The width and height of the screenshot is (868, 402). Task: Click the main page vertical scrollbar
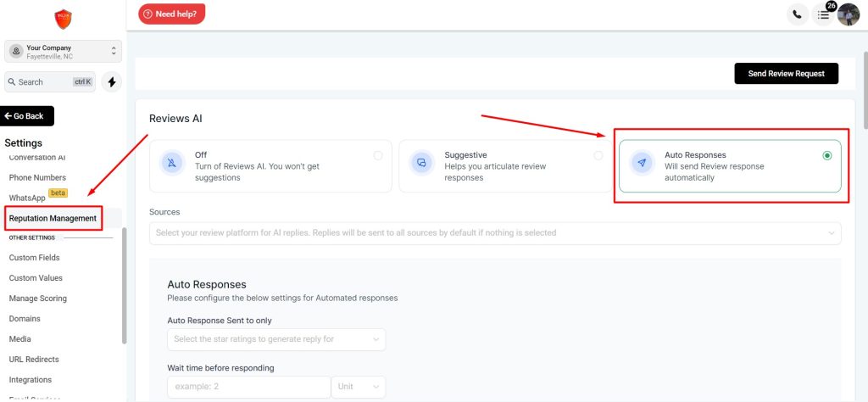click(865, 90)
